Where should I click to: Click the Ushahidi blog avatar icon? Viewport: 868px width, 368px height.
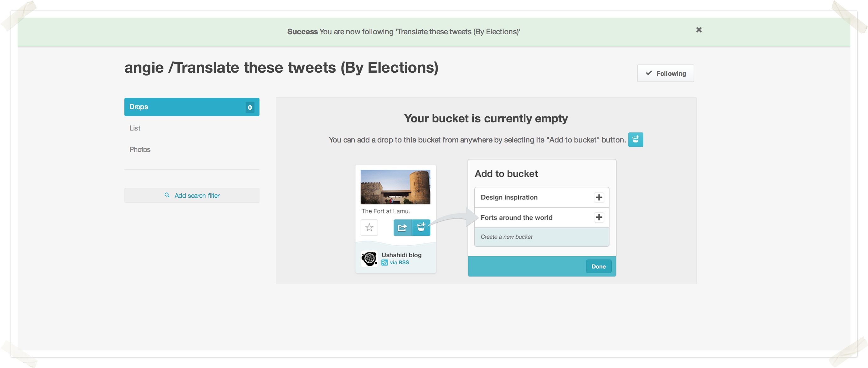369,259
